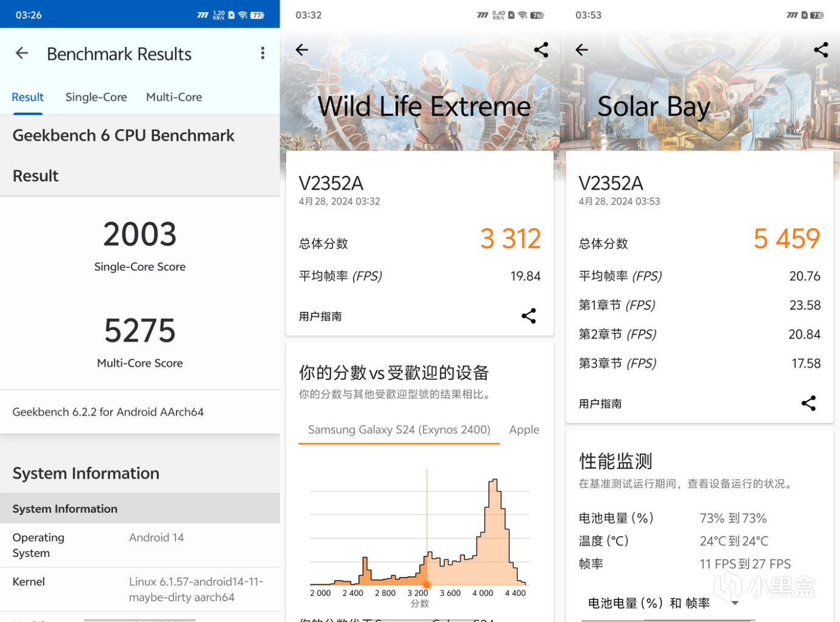Open the 电池电量 (%) 和 帧率 dropdown arrow
840x622 pixels.
[x=735, y=603]
